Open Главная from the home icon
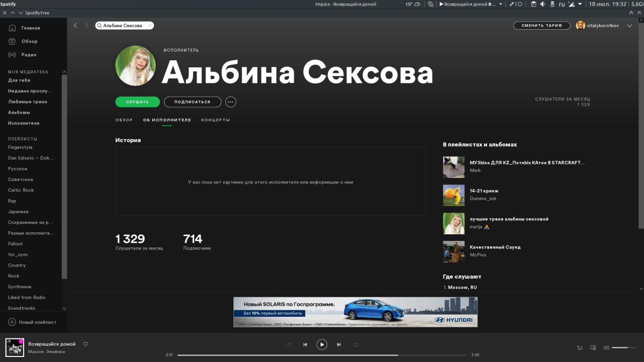This screenshot has width=644, height=362. click(x=12, y=28)
